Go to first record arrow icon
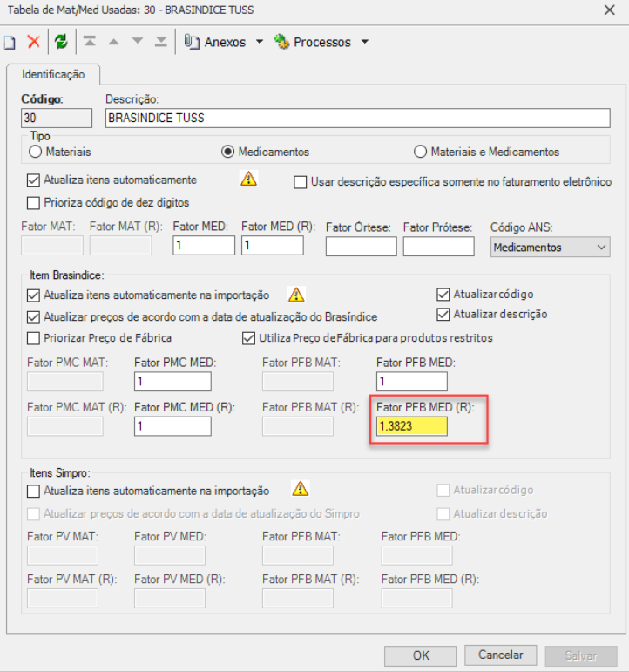The image size is (629, 672). point(90,42)
